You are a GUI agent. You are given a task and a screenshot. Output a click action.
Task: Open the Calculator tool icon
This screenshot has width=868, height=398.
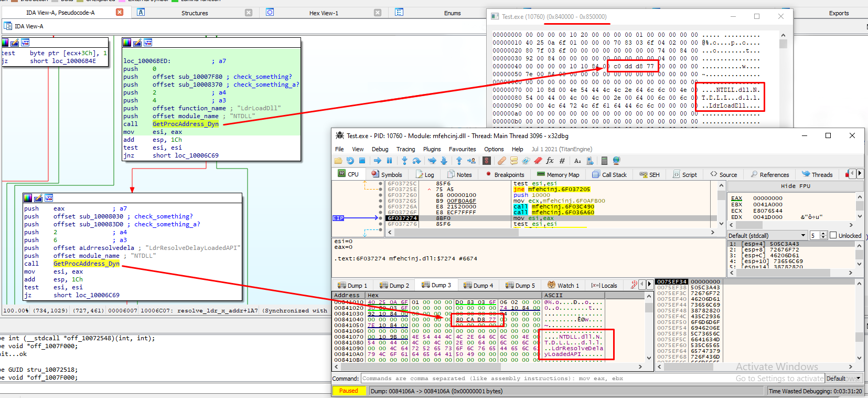click(604, 161)
